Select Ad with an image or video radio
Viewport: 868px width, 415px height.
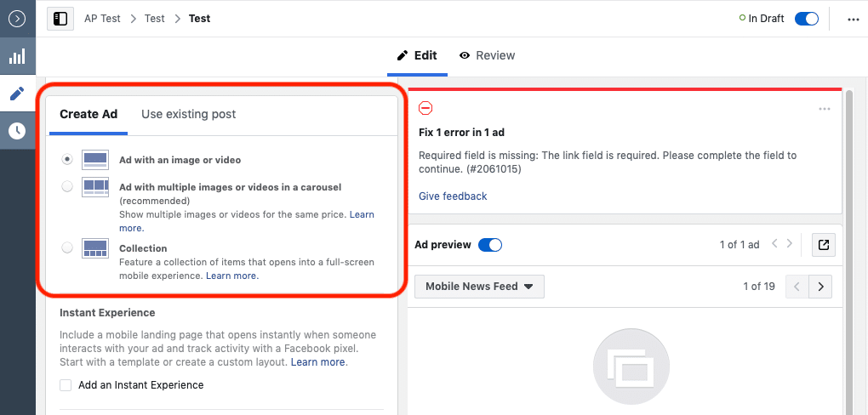(67, 159)
